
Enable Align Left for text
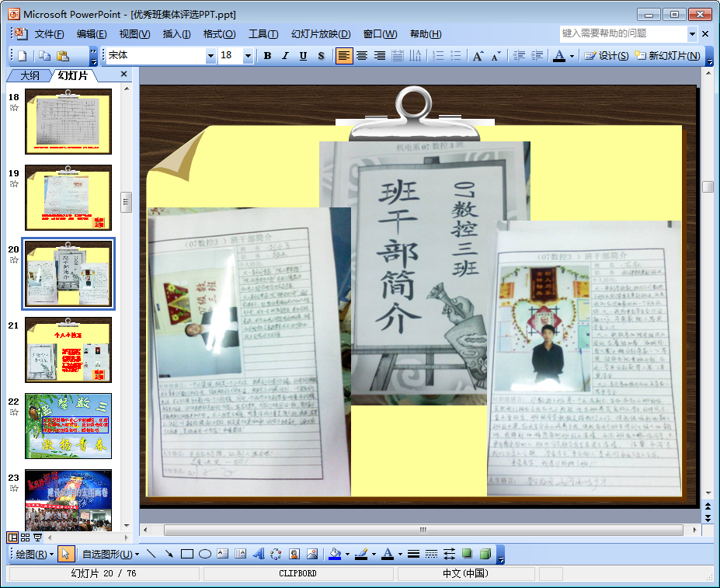click(x=344, y=56)
